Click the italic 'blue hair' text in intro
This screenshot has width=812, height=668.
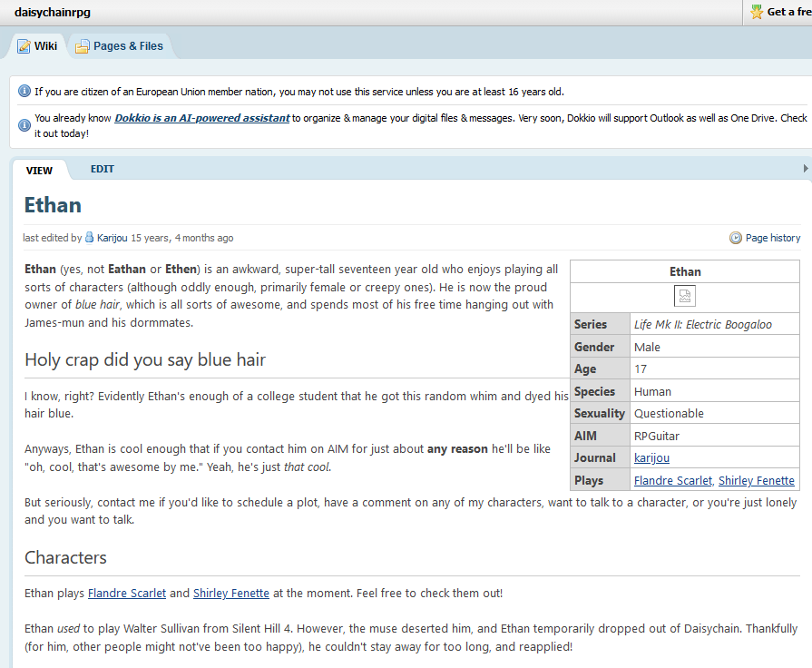pos(97,305)
